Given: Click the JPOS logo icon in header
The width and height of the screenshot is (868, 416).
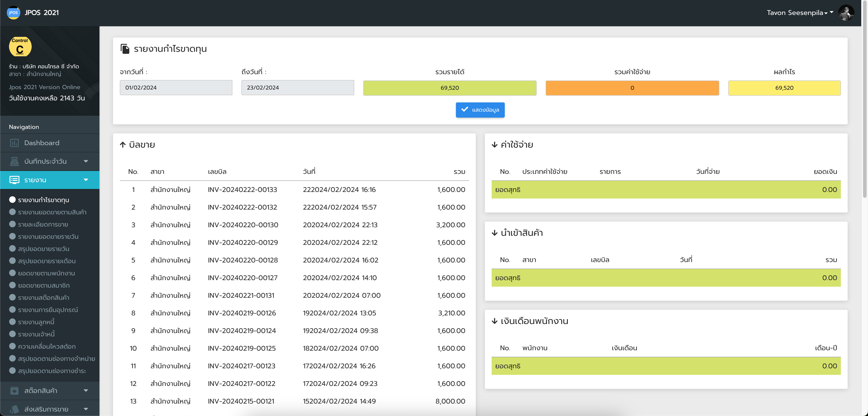Looking at the screenshot, I should [x=13, y=12].
